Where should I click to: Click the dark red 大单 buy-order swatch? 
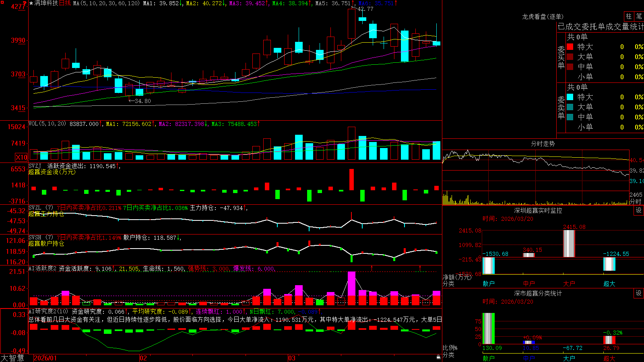570,57
